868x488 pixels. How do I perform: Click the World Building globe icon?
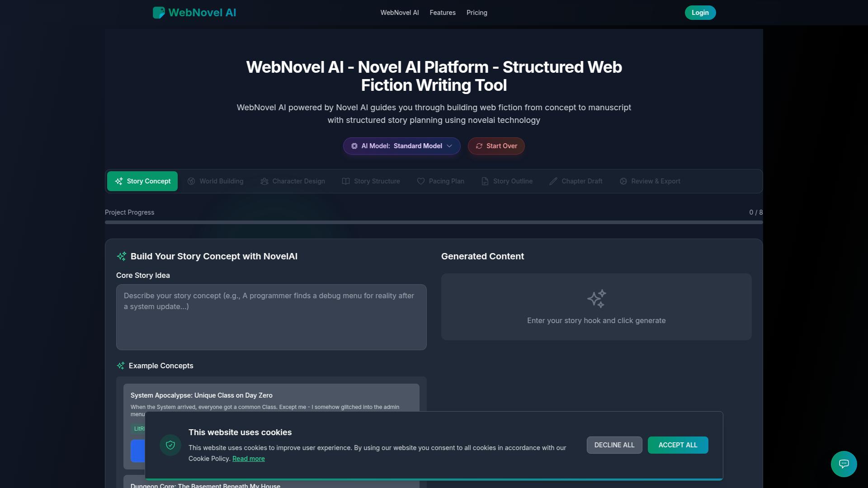click(x=191, y=181)
